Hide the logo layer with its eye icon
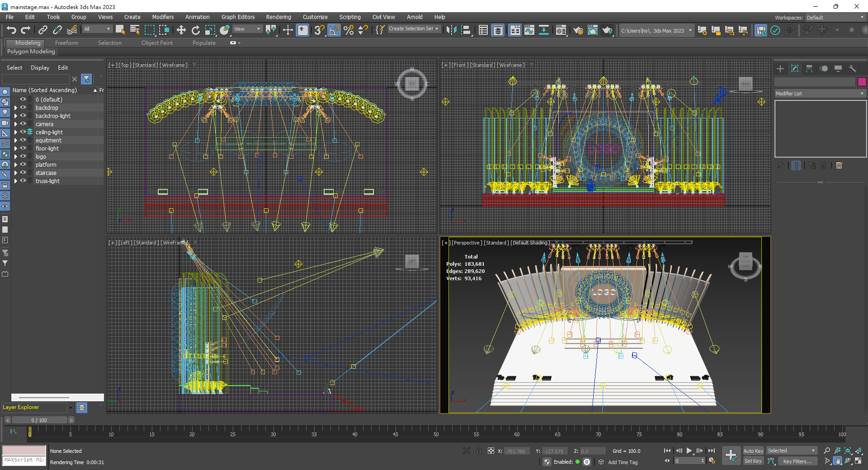 (23, 156)
